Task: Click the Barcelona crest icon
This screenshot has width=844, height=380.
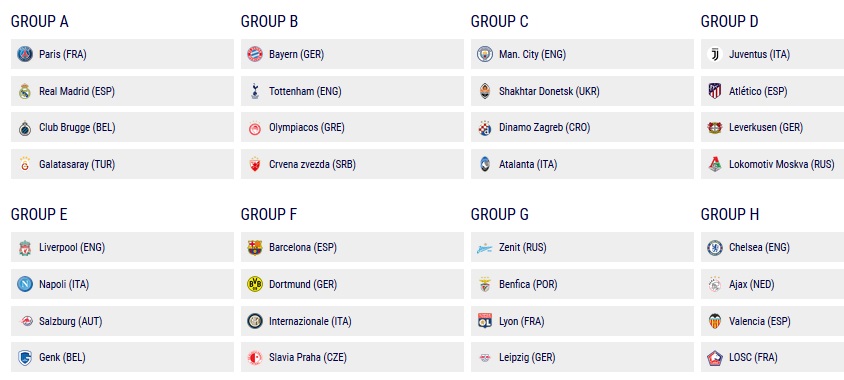Action: pos(255,248)
